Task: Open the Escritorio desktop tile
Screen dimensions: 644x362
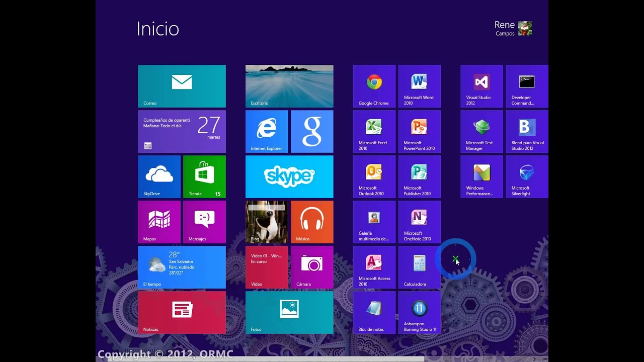Action: (289, 86)
